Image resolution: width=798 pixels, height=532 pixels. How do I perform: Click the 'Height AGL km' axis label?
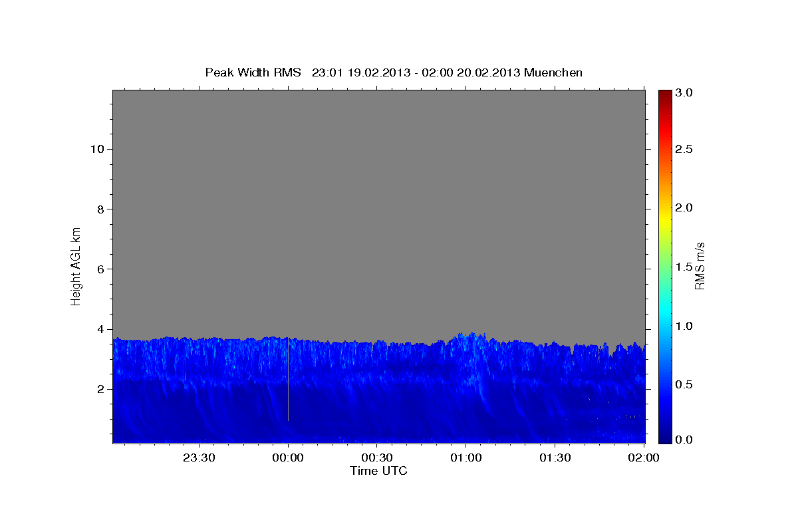(76, 265)
